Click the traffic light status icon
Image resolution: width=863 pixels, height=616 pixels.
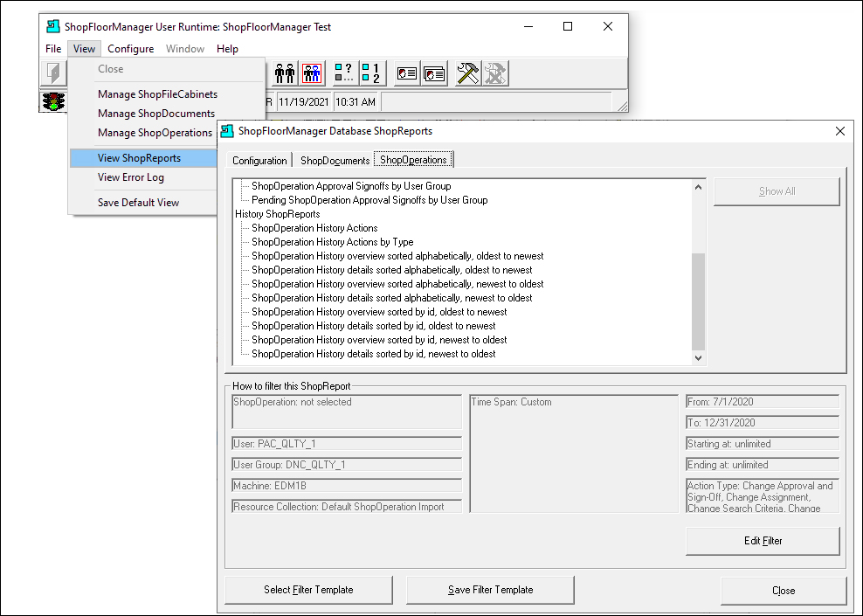[x=53, y=102]
